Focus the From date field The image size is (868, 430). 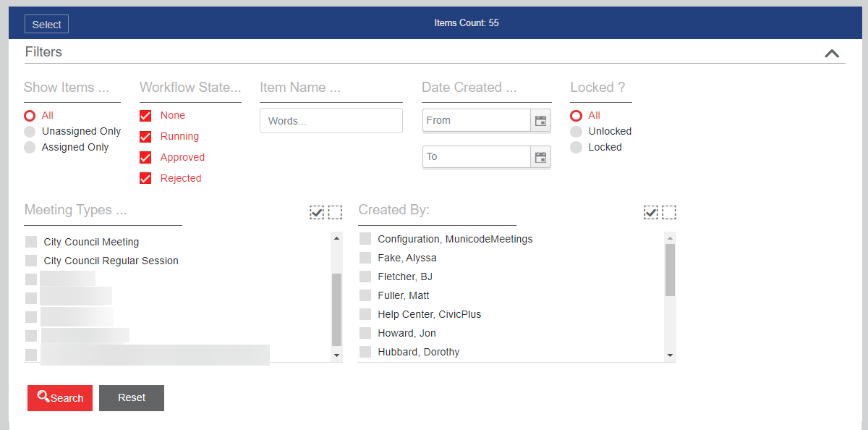477,121
